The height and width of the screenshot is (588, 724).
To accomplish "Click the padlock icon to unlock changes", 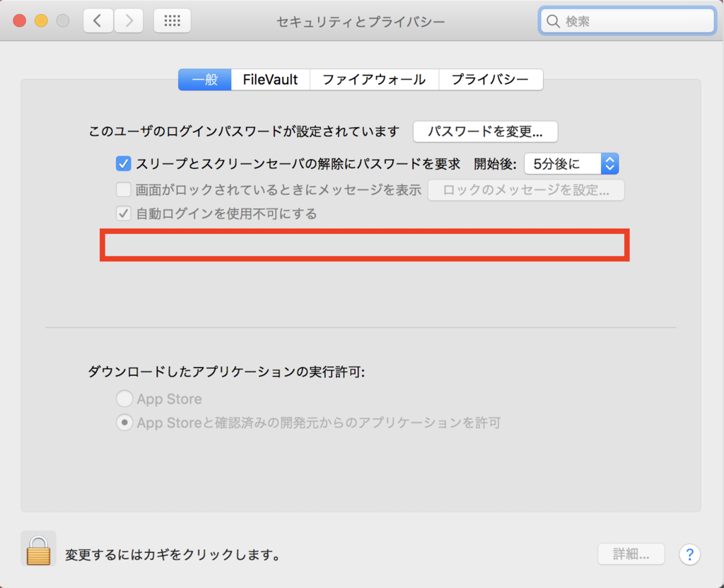I will pyautogui.click(x=38, y=549).
